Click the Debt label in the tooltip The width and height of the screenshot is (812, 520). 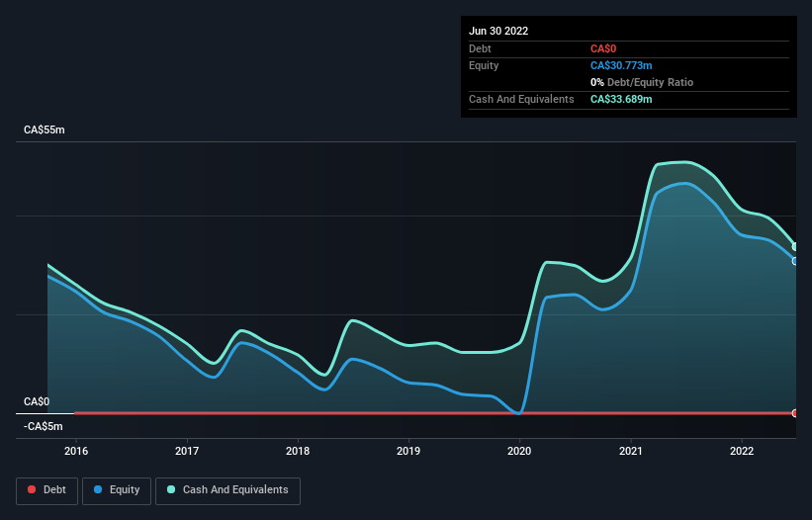(480, 48)
